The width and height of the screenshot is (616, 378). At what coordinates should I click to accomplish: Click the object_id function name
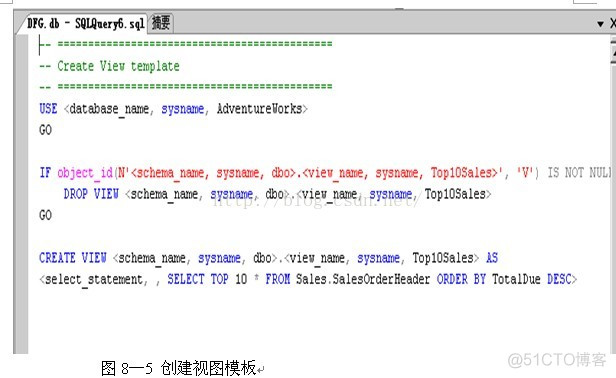[x=85, y=173]
